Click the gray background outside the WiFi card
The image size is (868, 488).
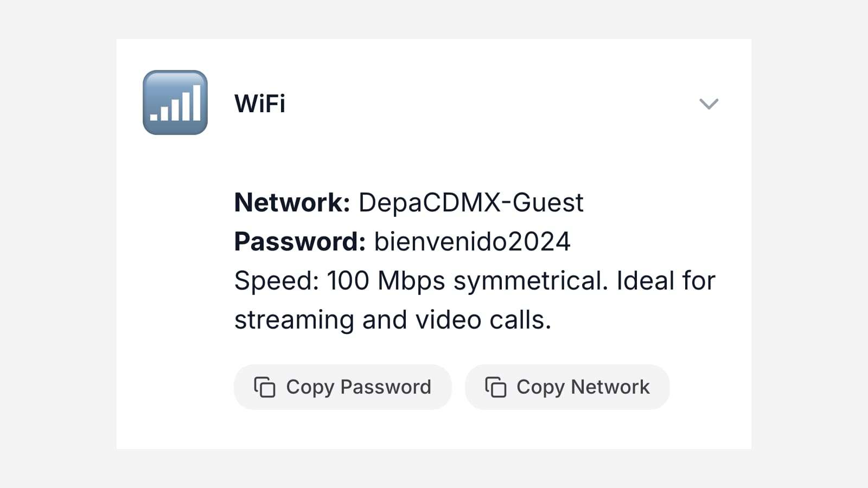(54, 244)
